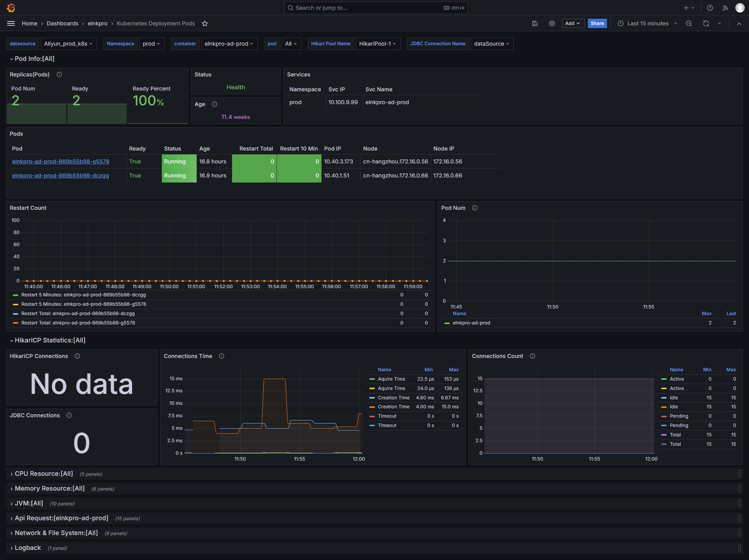This screenshot has width=749, height=560.
Task: Refresh the dashboard
Action: (706, 23)
